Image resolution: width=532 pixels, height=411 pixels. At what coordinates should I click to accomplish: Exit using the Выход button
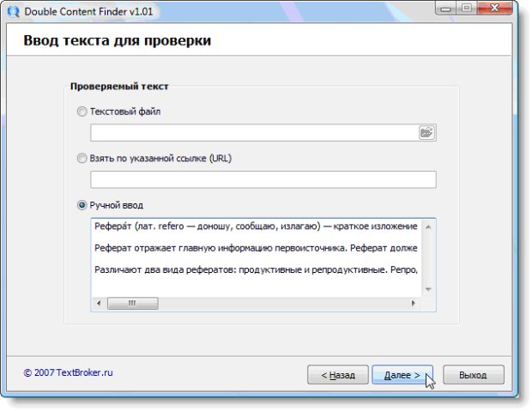[x=474, y=375]
